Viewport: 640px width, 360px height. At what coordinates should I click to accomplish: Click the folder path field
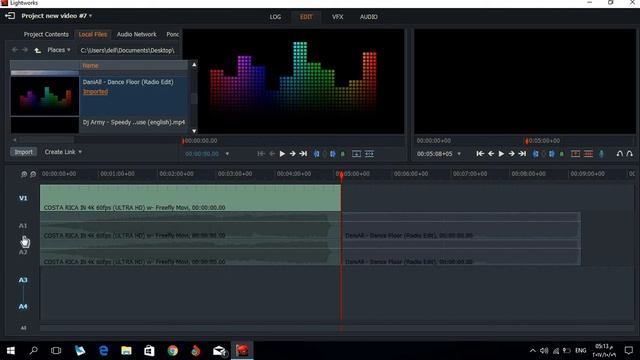tap(127, 50)
